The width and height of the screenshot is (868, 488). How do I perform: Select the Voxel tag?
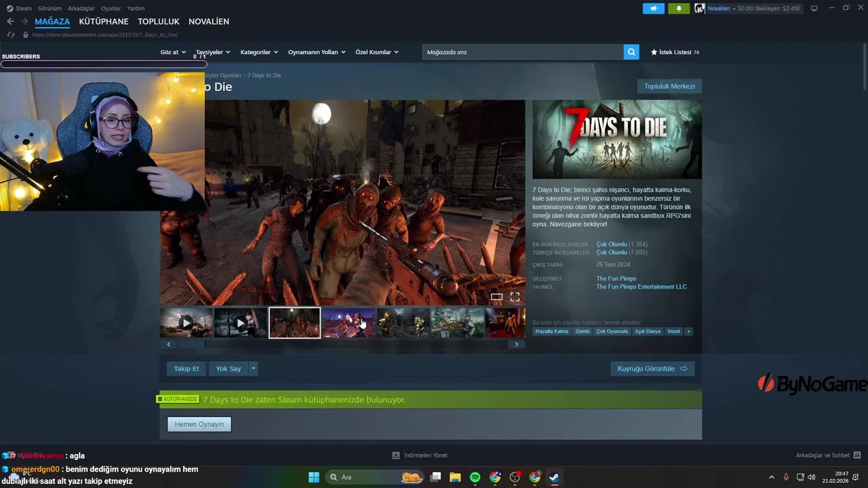click(673, 331)
